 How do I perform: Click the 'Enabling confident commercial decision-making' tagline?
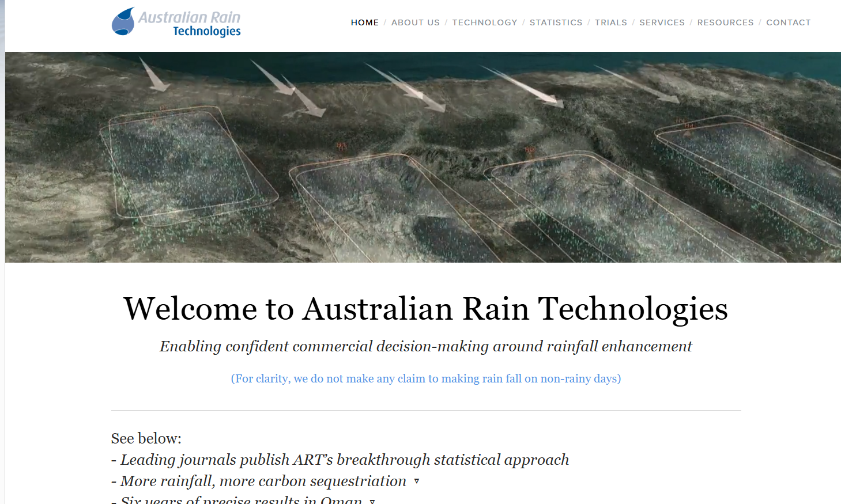pyautogui.click(x=426, y=346)
